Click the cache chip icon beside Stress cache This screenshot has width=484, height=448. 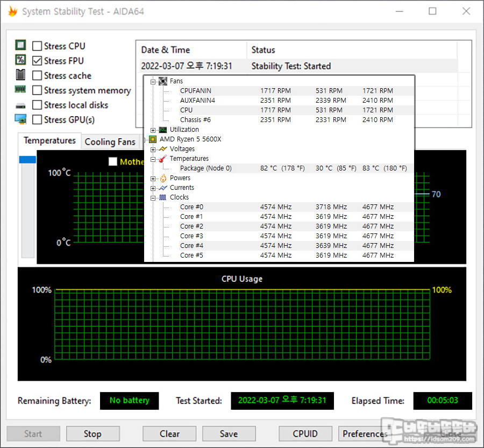[20, 75]
